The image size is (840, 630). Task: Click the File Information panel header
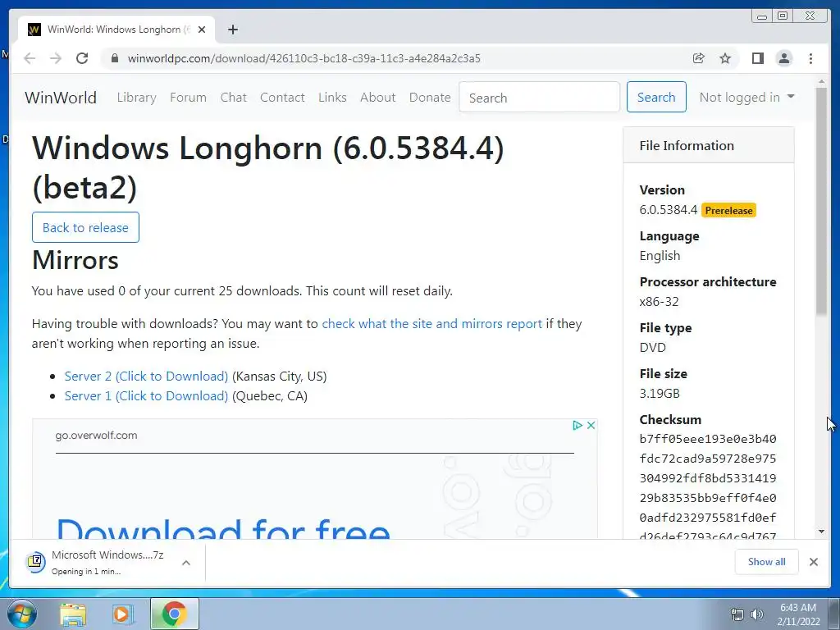tap(708, 146)
